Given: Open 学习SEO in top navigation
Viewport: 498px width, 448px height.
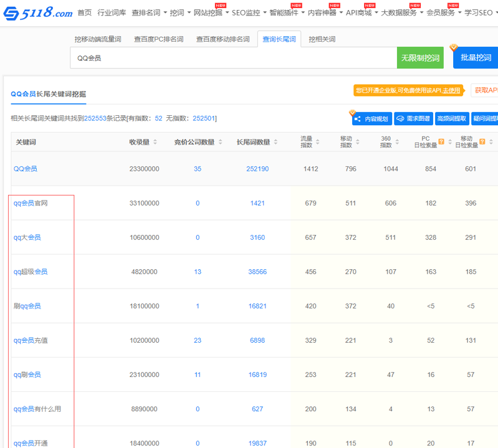Looking at the screenshot, I should pos(479,12).
